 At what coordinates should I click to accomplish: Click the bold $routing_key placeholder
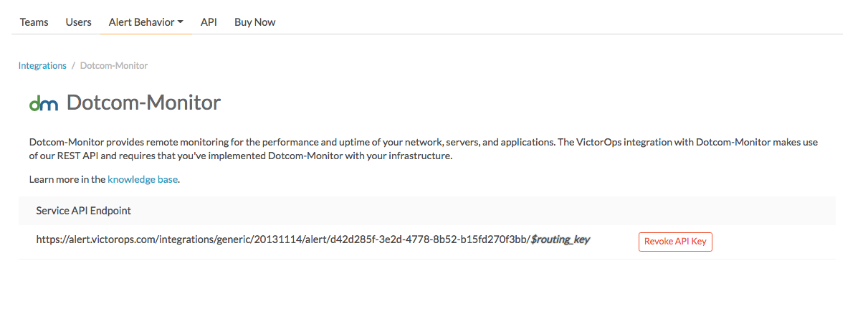[561, 240]
